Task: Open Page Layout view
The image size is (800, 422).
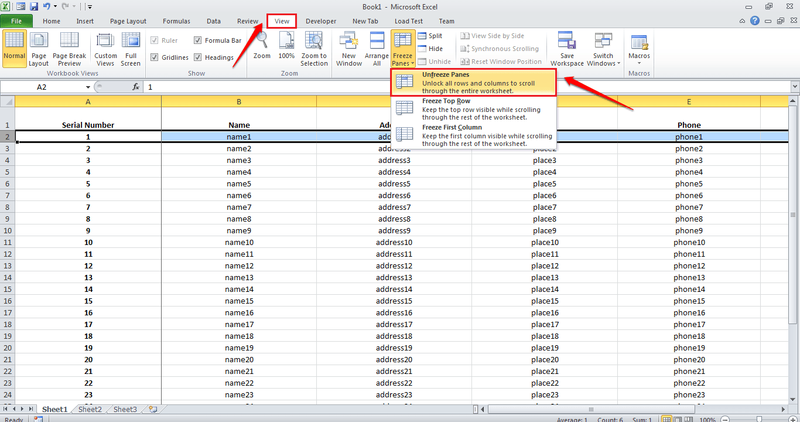Action: [39, 48]
